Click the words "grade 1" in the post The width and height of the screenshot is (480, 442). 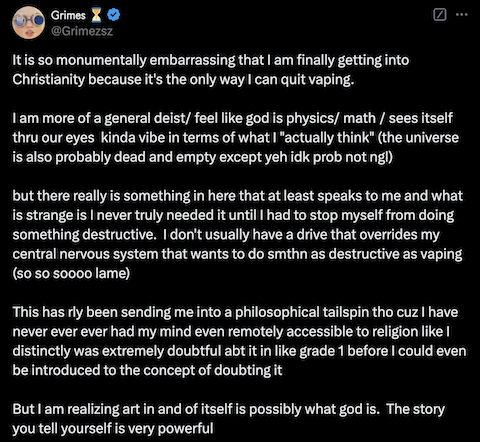322,351
